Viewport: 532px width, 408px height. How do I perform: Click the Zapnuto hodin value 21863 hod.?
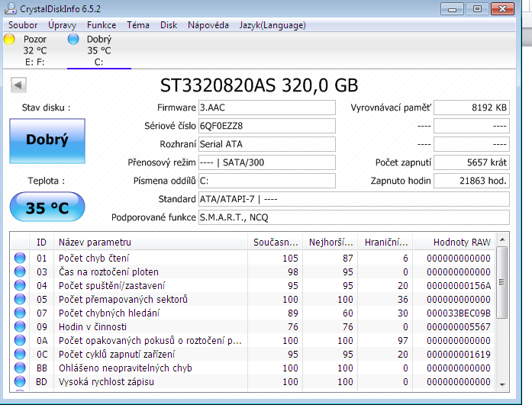point(472,181)
